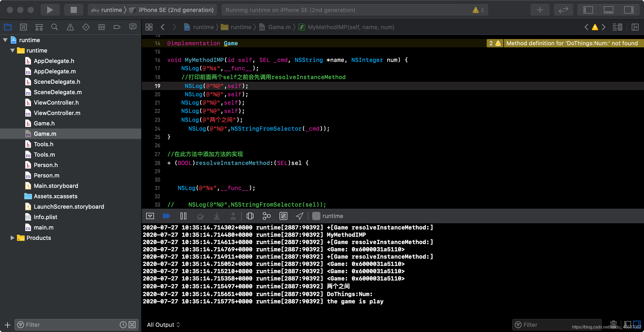
Task: Click the breakpoint/pause debug icon
Action: tap(183, 216)
